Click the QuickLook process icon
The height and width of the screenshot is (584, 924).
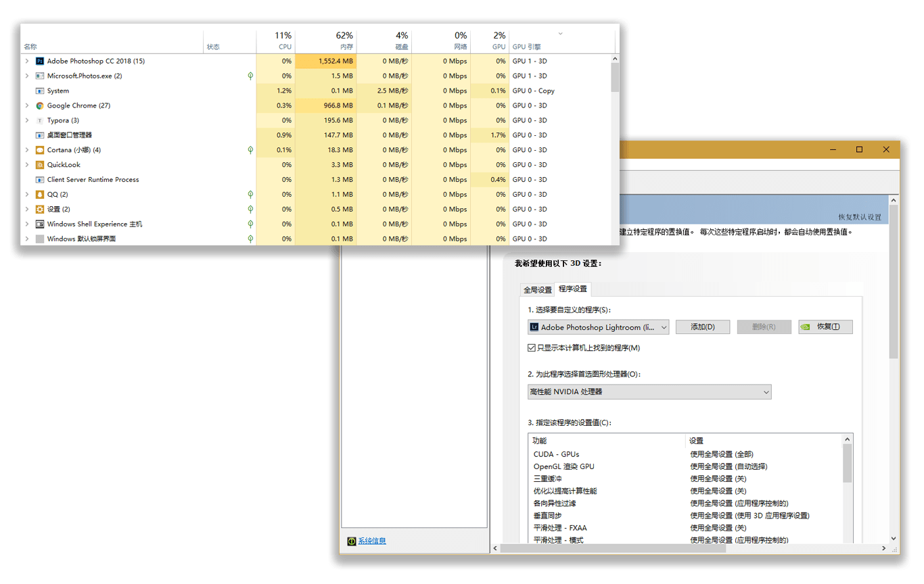pyautogui.click(x=40, y=165)
